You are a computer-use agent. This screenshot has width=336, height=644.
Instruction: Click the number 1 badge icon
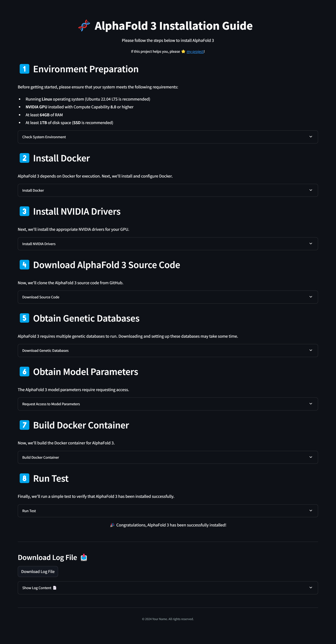pos(24,69)
